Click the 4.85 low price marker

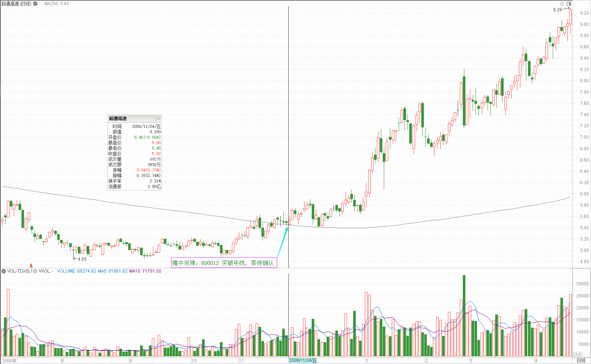click(82, 259)
